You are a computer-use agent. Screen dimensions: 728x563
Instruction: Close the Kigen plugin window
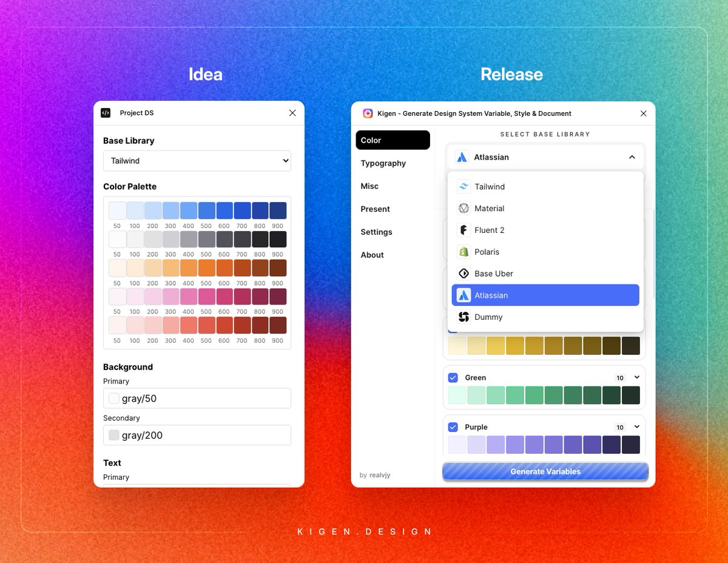[x=644, y=113]
